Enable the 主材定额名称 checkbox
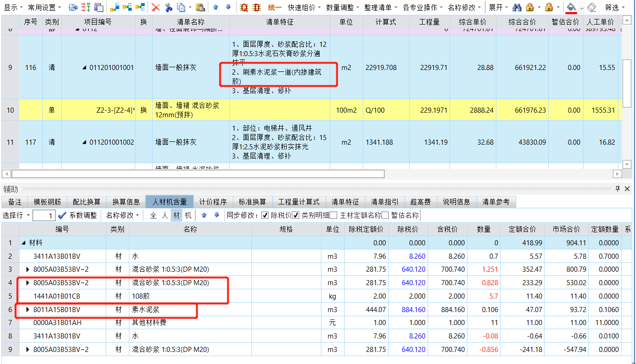636x364 pixels. click(333, 215)
